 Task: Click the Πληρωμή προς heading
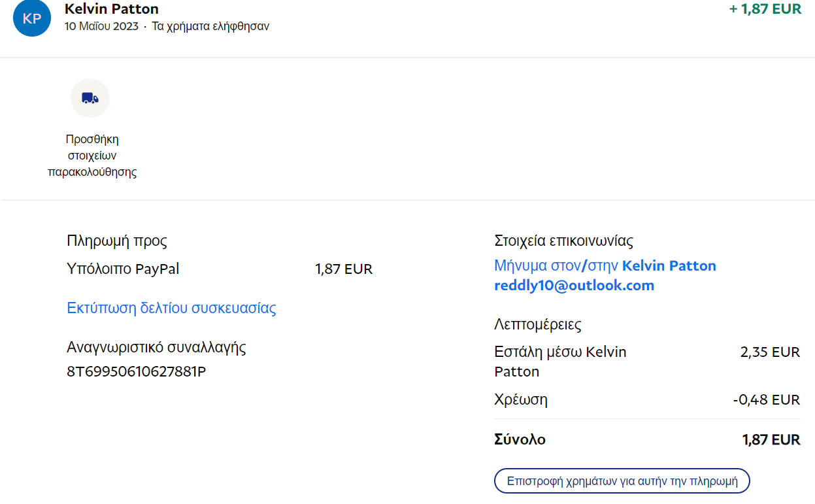coord(117,241)
